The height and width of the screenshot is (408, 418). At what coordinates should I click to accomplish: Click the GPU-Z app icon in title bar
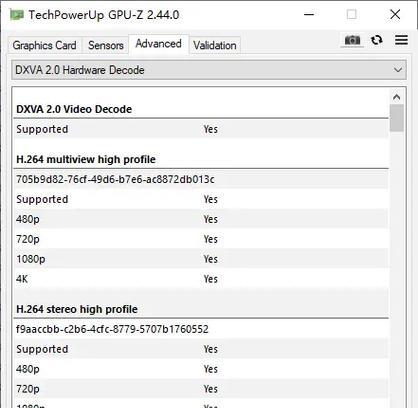[x=17, y=15]
